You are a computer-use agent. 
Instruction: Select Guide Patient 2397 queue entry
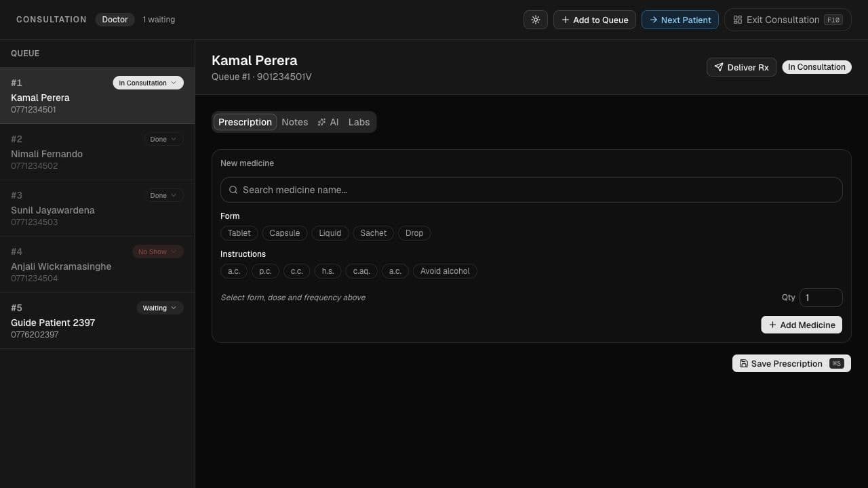coord(97,321)
